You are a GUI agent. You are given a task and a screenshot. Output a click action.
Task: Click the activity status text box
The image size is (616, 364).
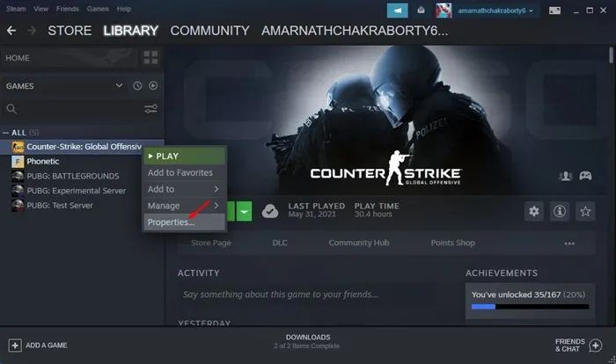[x=306, y=295]
